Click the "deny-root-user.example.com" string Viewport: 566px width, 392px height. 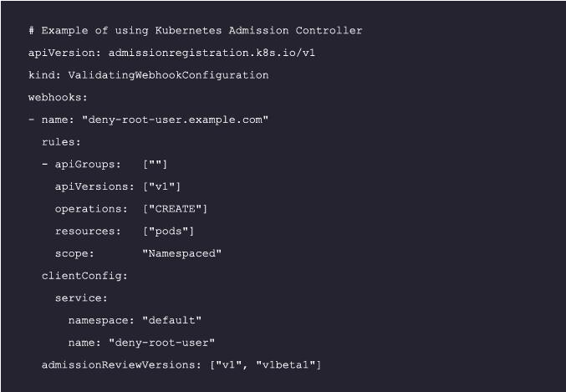[175, 120]
